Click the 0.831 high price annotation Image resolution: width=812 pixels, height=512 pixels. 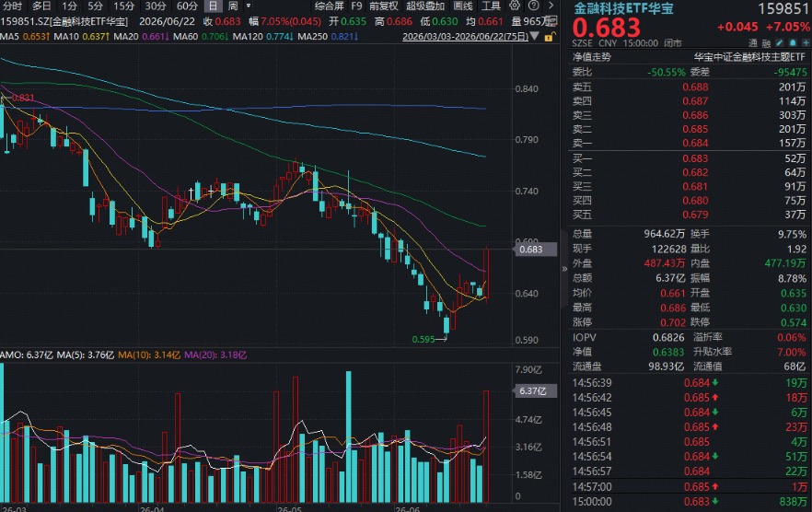pyautogui.click(x=23, y=98)
